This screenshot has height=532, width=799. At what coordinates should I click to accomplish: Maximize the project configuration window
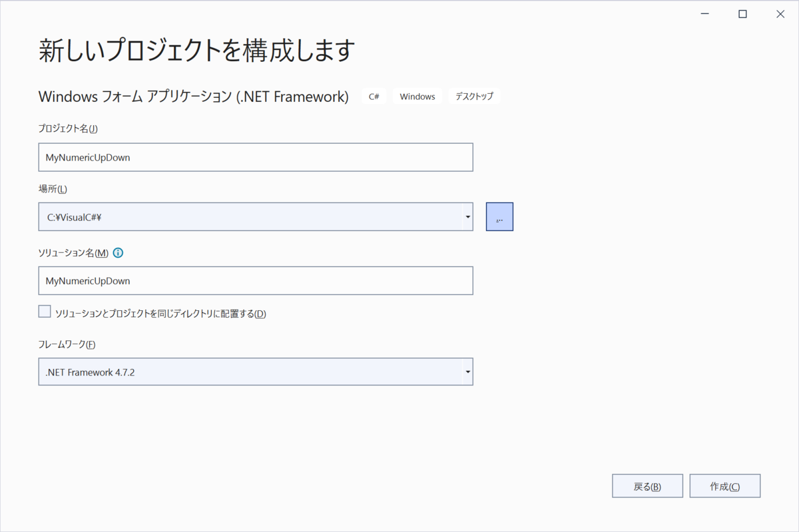742,13
